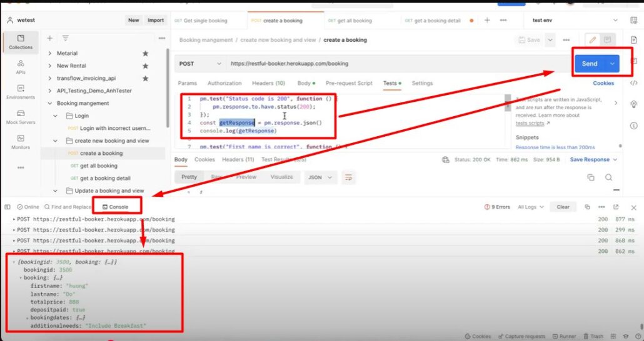Copy the response body with copy icon

pos(591,177)
